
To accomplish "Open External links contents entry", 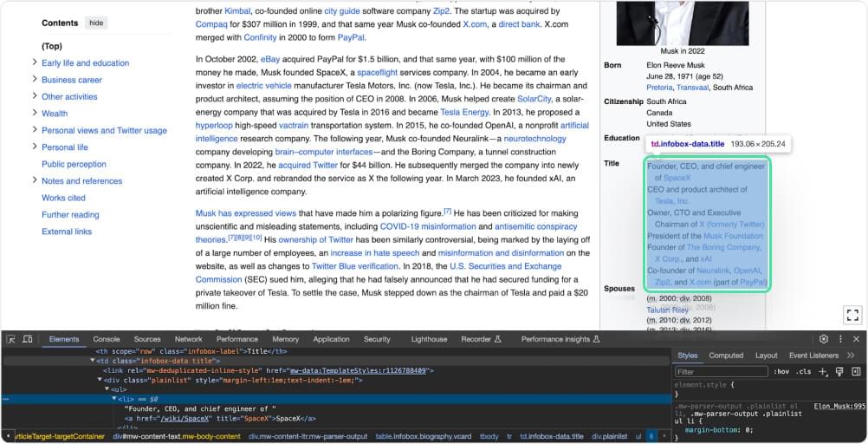I will pyautogui.click(x=67, y=232).
